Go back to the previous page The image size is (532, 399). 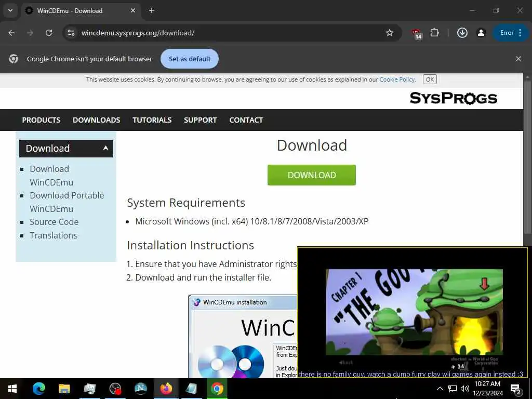point(11,33)
